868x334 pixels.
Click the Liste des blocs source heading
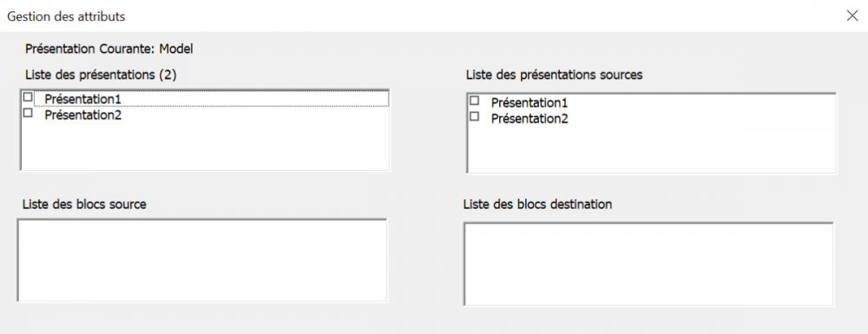click(x=84, y=204)
